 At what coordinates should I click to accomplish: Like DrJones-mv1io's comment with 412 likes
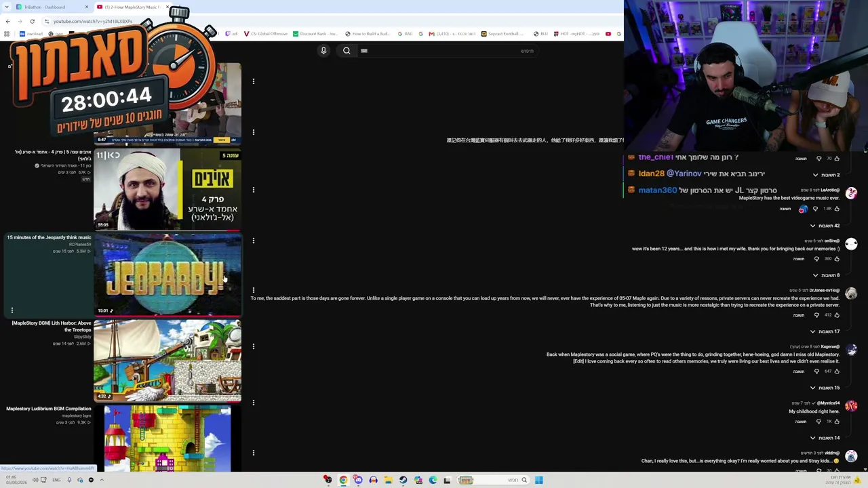pyautogui.click(x=837, y=315)
